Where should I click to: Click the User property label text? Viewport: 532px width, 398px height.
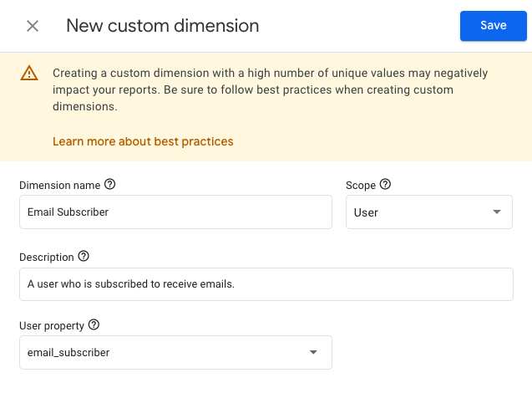tap(52, 326)
